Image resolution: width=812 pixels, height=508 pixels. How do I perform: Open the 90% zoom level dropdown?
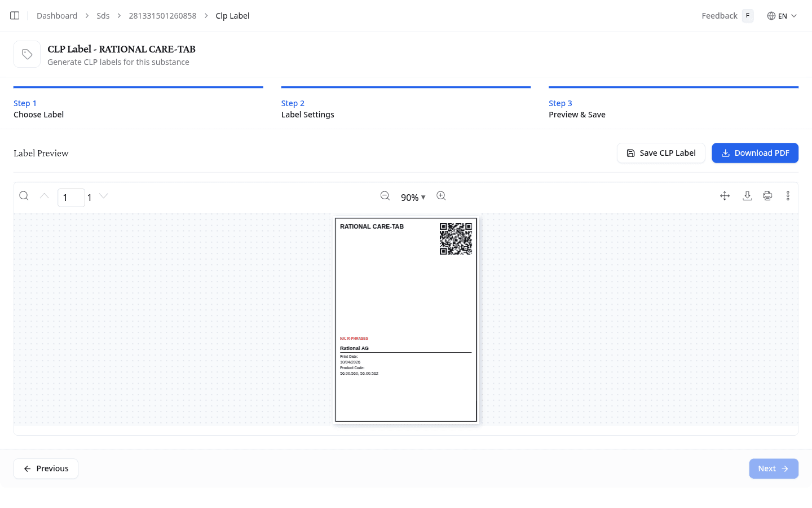[413, 198]
